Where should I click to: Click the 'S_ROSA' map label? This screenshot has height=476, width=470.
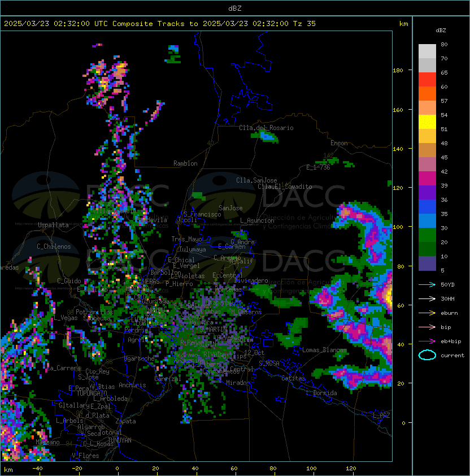click(269, 364)
